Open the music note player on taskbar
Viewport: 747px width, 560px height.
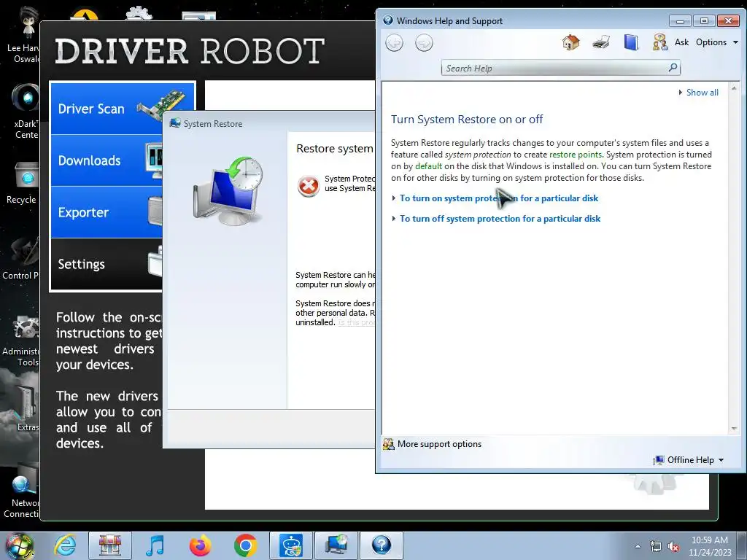155,545
